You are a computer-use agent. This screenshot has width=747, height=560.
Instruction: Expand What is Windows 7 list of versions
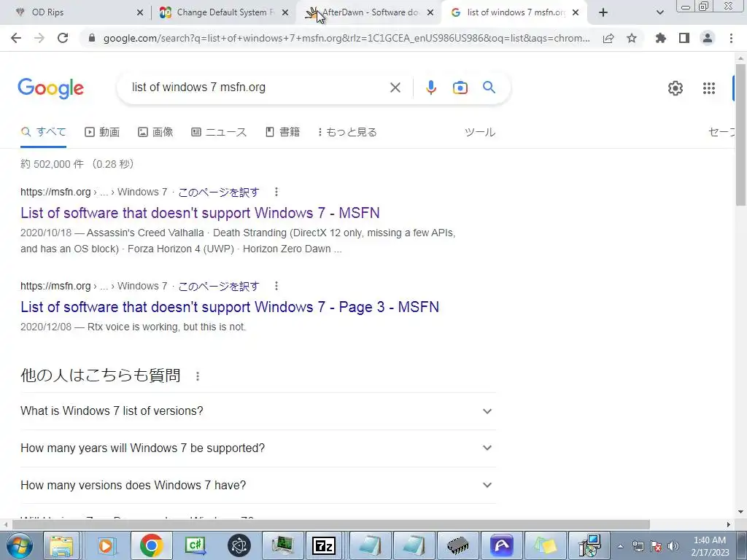[x=258, y=411]
